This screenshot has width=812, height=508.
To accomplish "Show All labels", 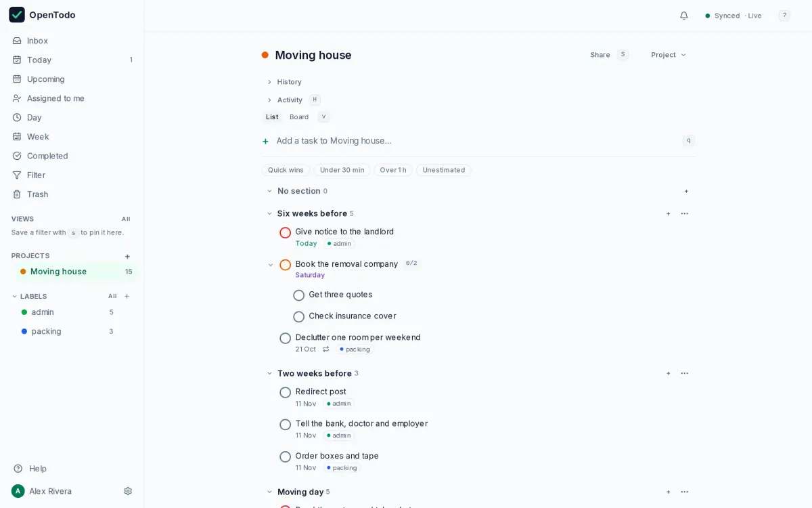I will tap(112, 296).
